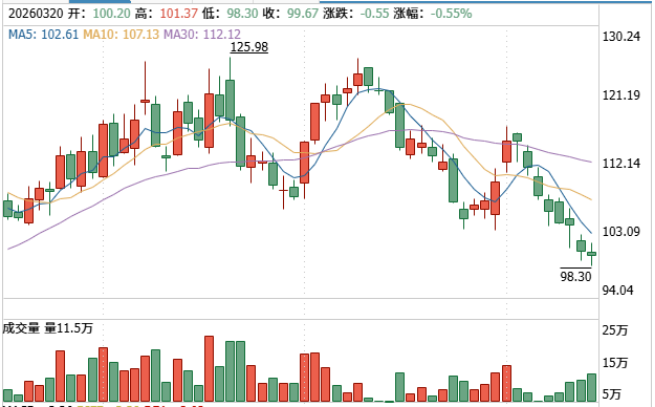Click the 112.14 price axis label
Screen dimensions: 655x407
(x=621, y=163)
